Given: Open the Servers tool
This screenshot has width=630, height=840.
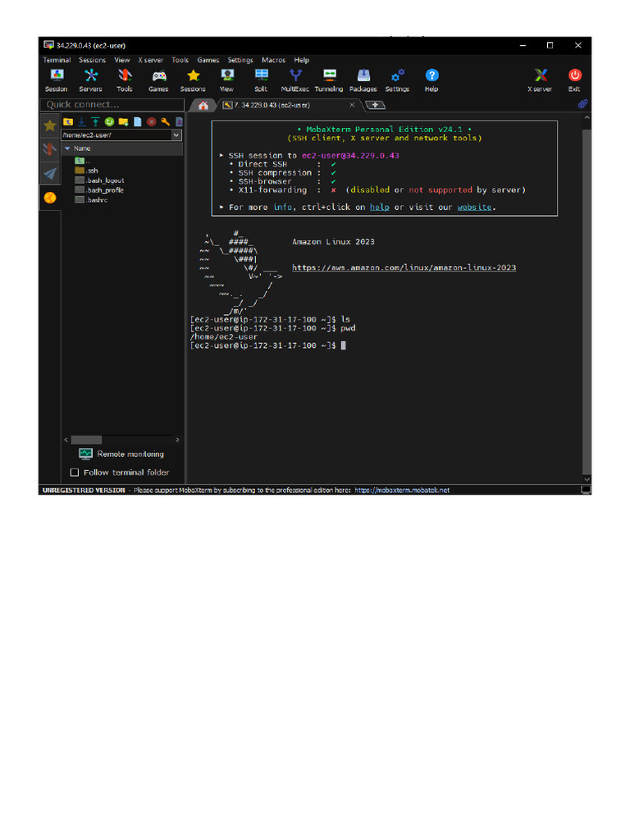Looking at the screenshot, I should pos(90,79).
